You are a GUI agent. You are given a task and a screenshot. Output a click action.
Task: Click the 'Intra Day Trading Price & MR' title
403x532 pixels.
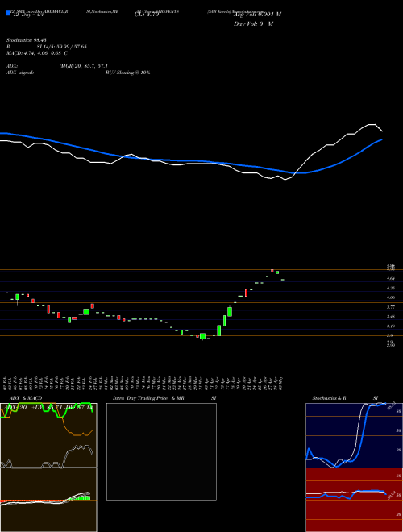pyautogui.click(x=148, y=398)
